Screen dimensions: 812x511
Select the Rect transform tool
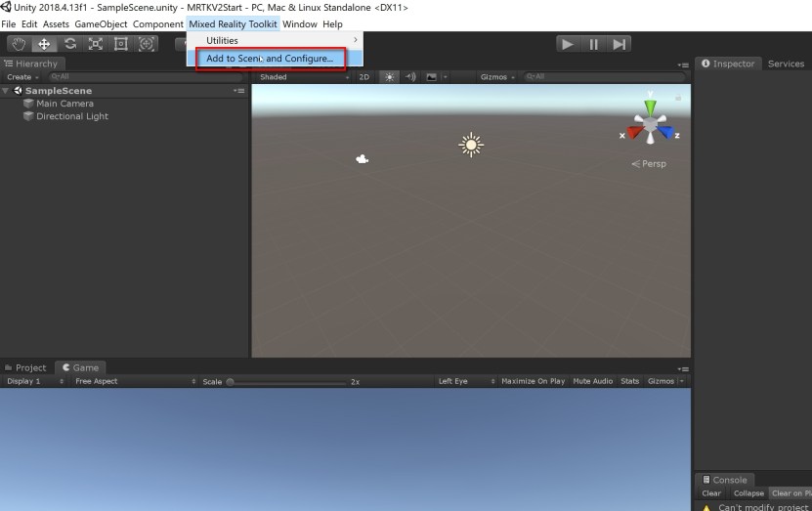click(120, 44)
